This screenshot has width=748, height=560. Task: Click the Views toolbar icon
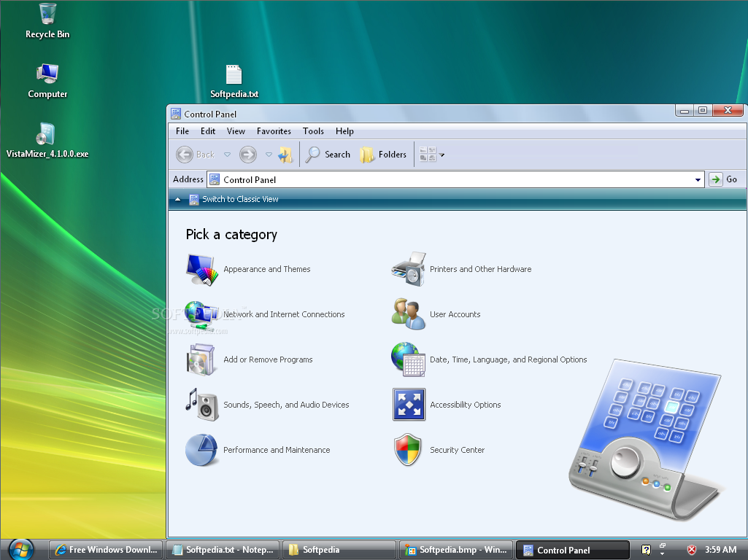[428, 155]
